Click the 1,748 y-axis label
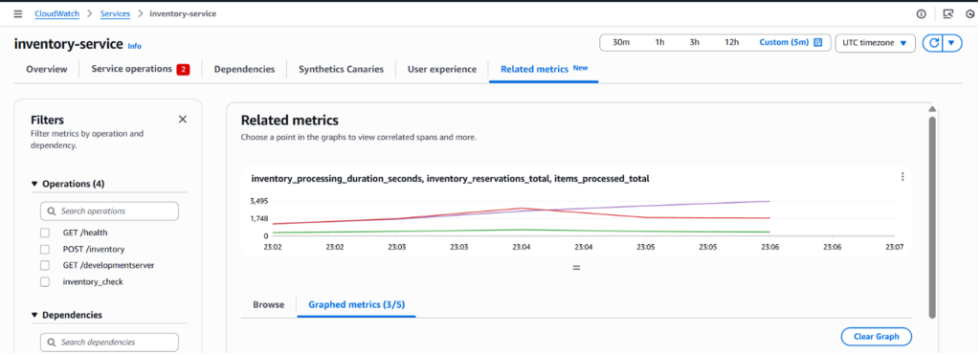The width and height of the screenshot is (980, 355). [x=258, y=218]
